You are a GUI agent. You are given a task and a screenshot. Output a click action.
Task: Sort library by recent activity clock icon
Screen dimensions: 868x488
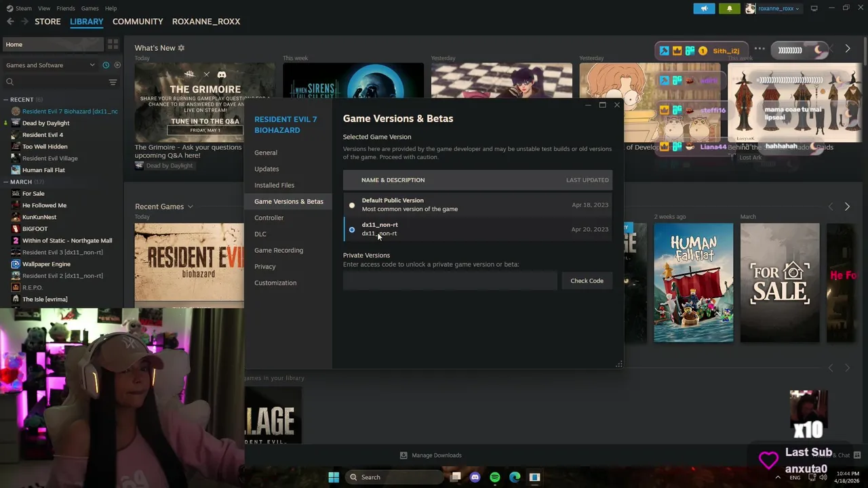tap(106, 65)
